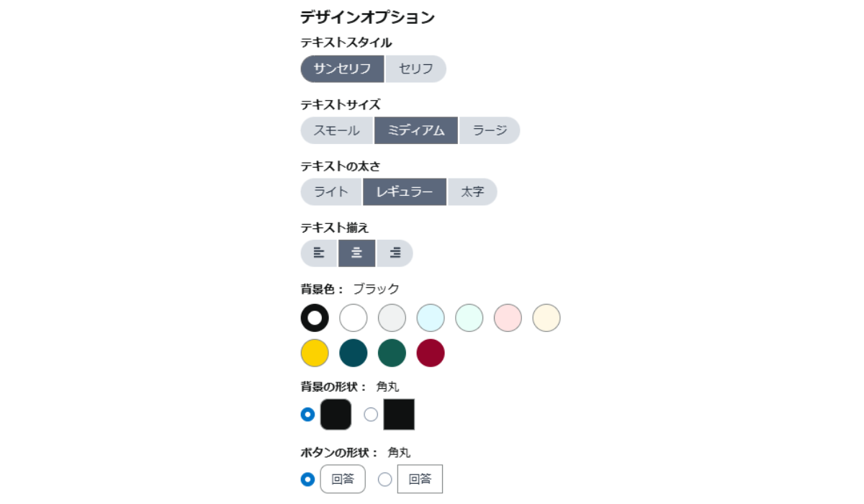
Task: Pick the dark red background color swatch
Action: [x=431, y=353]
